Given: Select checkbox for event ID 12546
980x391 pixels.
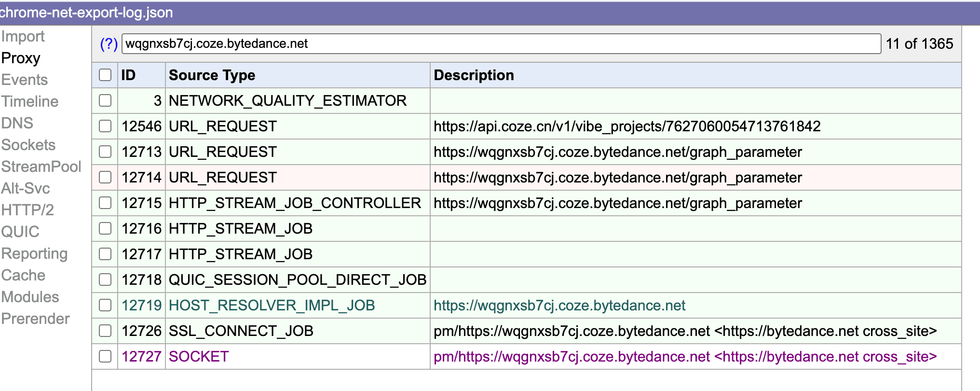Looking at the screenshot, I should click(x=105, y=126).
